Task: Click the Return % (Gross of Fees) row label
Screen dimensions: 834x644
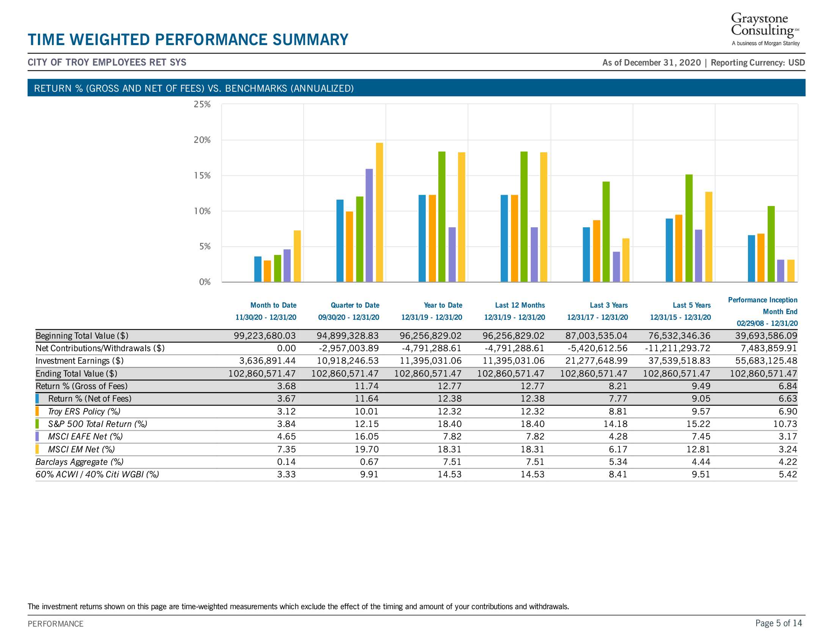Action: pyautogui.click(x=82, y=386)
